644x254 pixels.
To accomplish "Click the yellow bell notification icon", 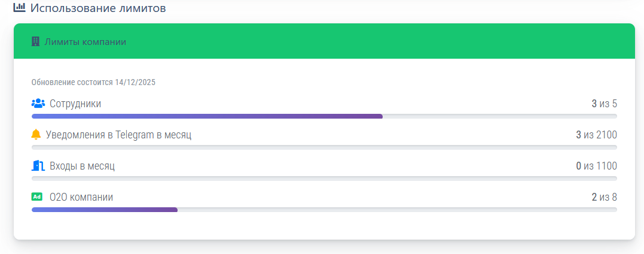I will pos(36,135).
